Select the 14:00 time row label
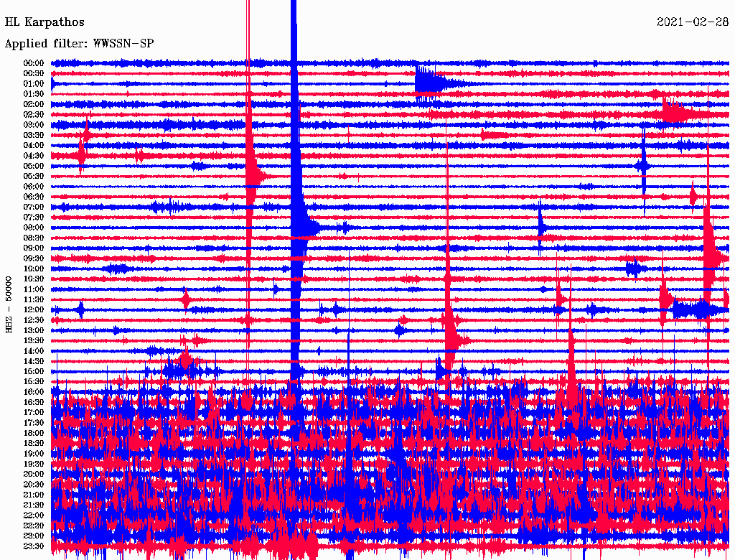 coord(34,351)
